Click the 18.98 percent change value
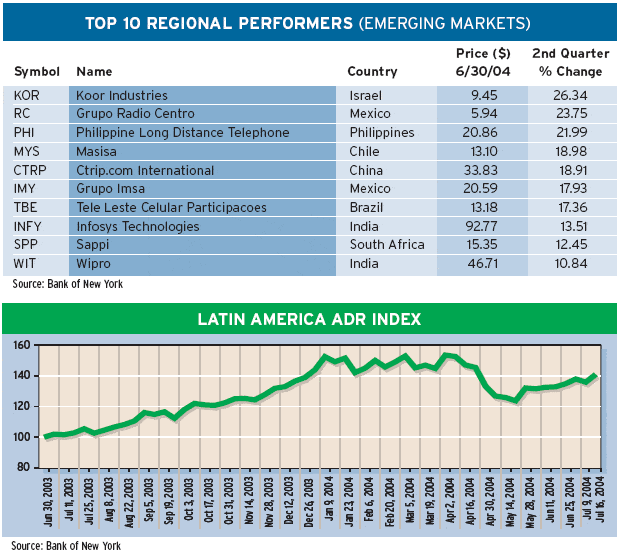 (572, 151)
